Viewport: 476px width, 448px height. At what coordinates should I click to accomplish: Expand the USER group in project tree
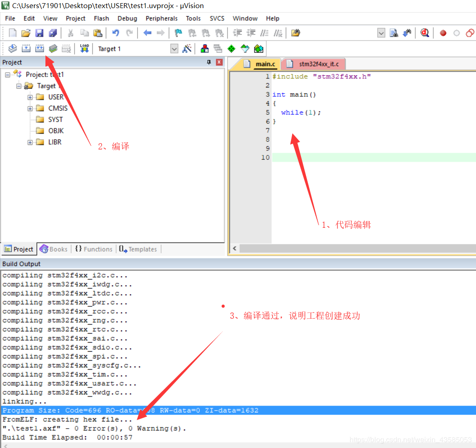coord(30,97)
